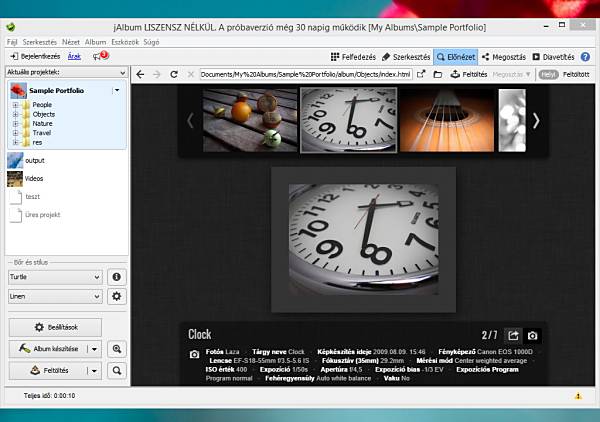
Task: Open the Album készítése dropdown arrow
Action: pyautogui.click(x=93, y=349)
